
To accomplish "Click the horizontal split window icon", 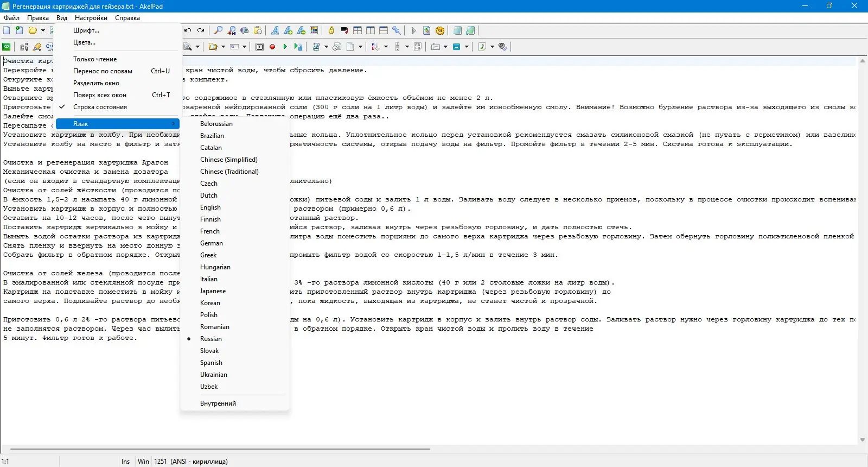I will 384,30.
